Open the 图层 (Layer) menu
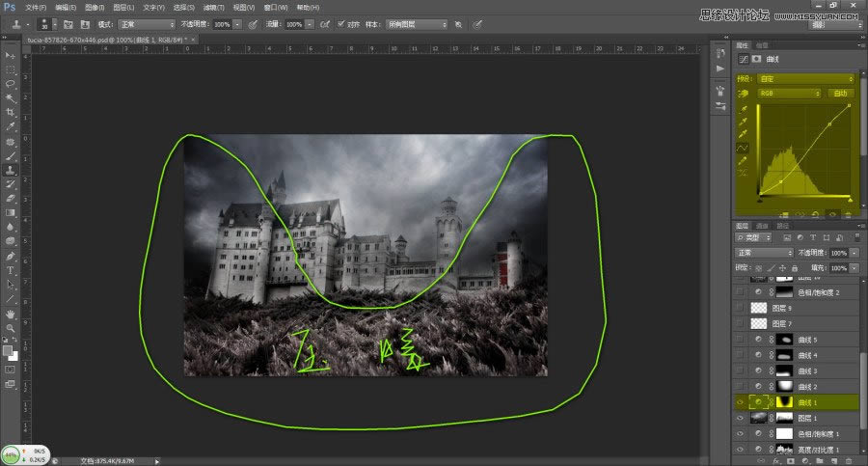The width and height of the screenshot is (868, 466). coord(121,7)
